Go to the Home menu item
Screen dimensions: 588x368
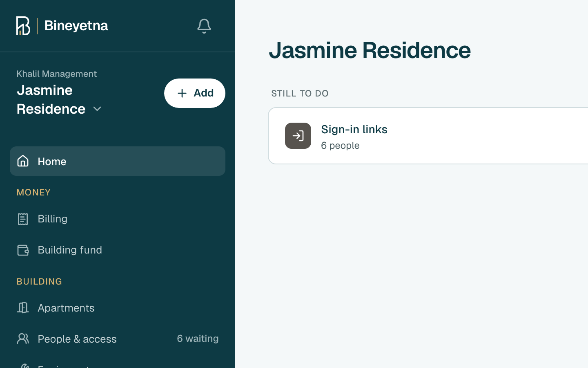pos(118,161)
